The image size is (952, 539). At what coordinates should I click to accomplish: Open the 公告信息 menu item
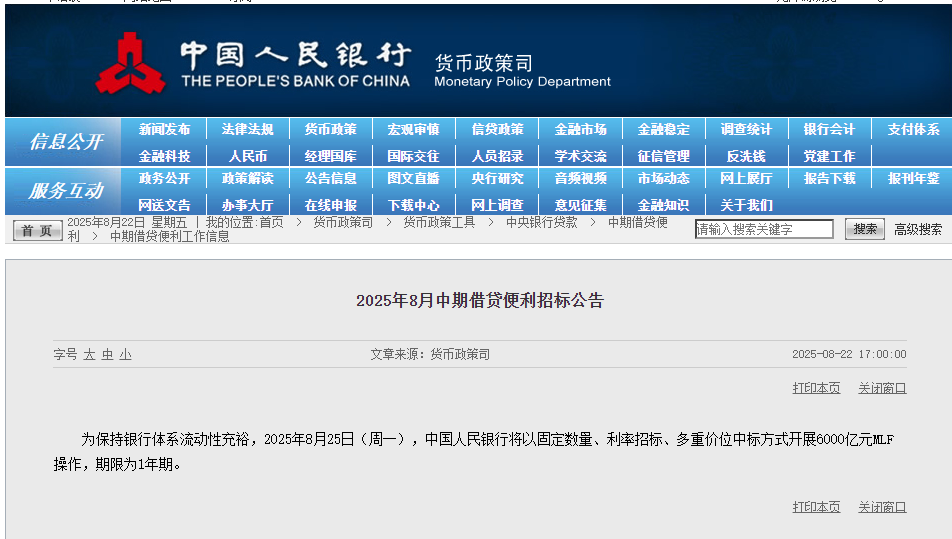tap(330, 178)
